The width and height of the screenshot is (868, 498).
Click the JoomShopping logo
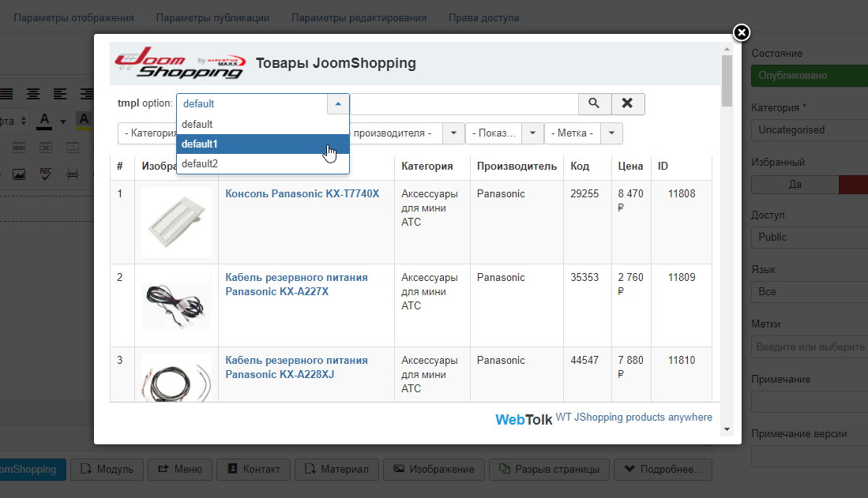(x=179, y=64)
